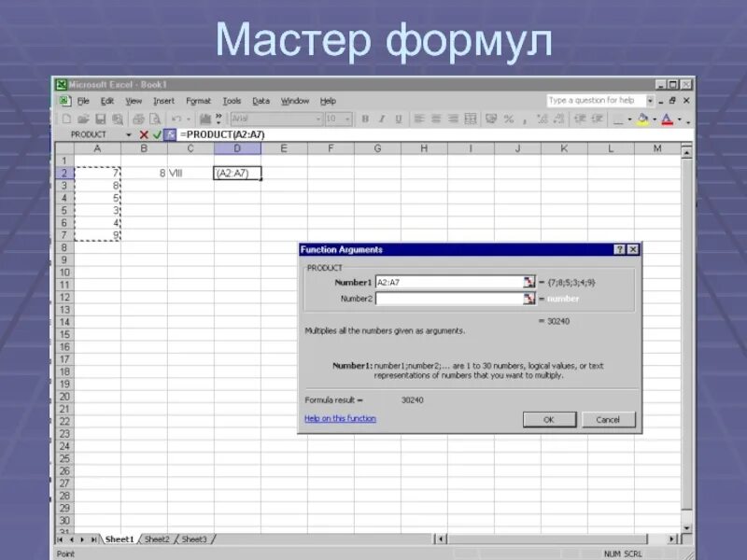This screenshot has height=560, width=747.
Task: Click Cancel in Function Arguments
Action: pyautogui.click(x=609, y=419)
